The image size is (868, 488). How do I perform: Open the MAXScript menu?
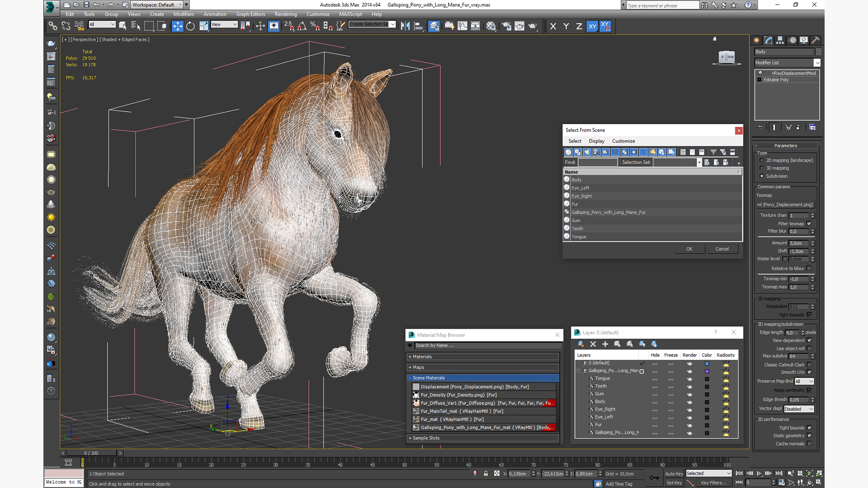pos(350,14)
